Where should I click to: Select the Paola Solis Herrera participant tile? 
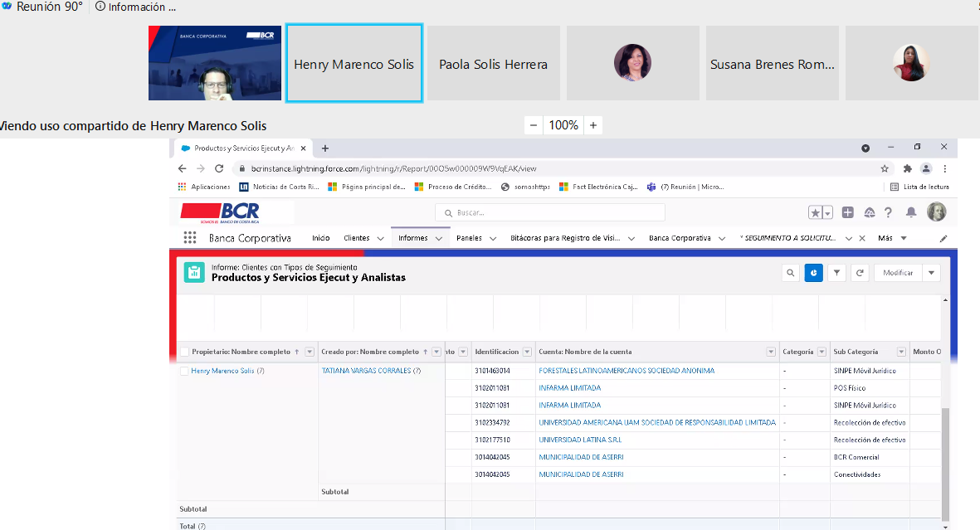point(493,63)
